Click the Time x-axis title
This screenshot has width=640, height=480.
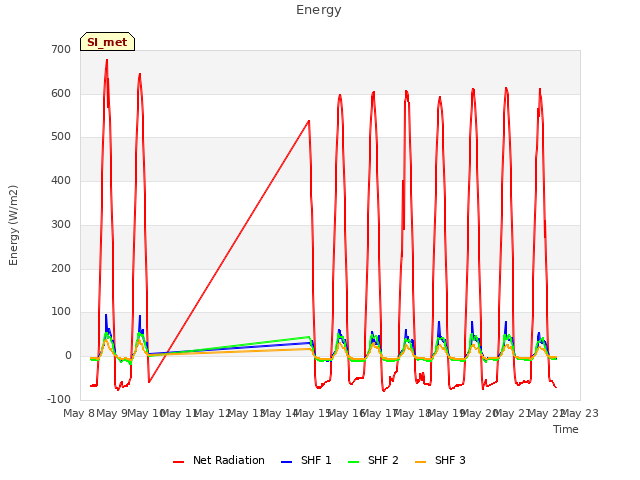pos(566,429)
